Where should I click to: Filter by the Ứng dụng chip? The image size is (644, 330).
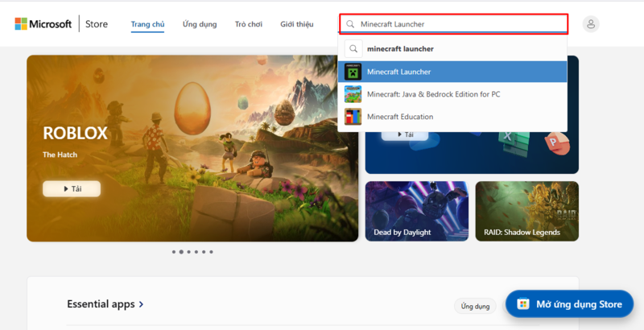coord(475,306)
